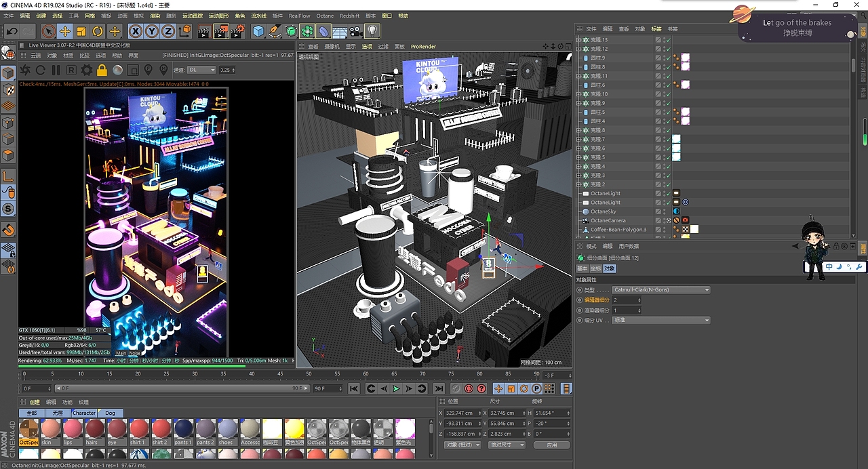This screenshot has width=868, height=469.
Task: Click the 应用 apply button
Action: pyautogui.click(x=551, y=445)
